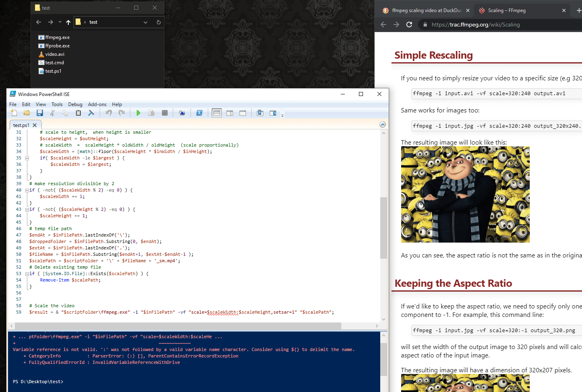Click the Paste clipboard icon
Image resolution: width=582 pixels, height=392 pixels.
click(78, 113)
